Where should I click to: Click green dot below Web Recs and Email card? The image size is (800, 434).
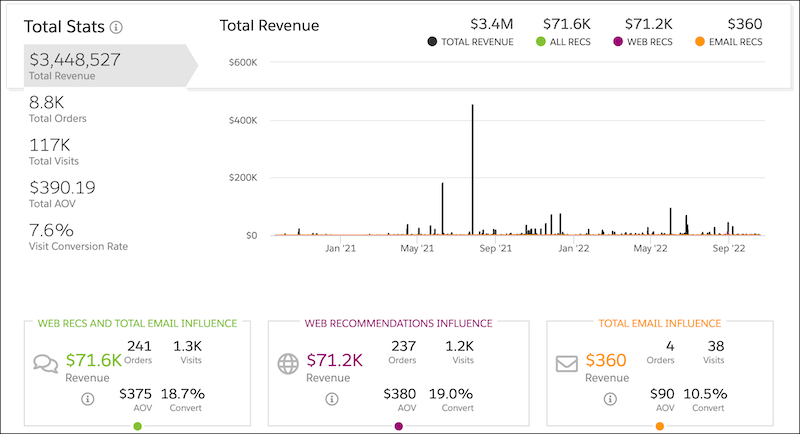click(137, 426)
